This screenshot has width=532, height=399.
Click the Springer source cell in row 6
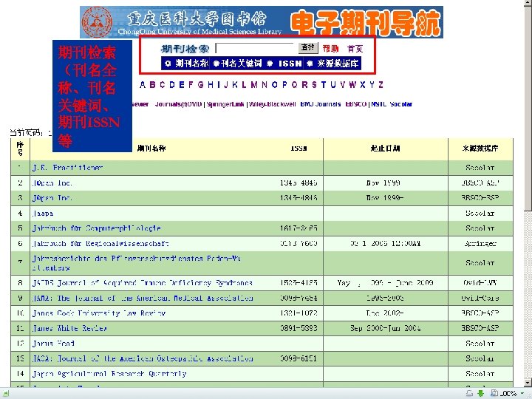480,244
